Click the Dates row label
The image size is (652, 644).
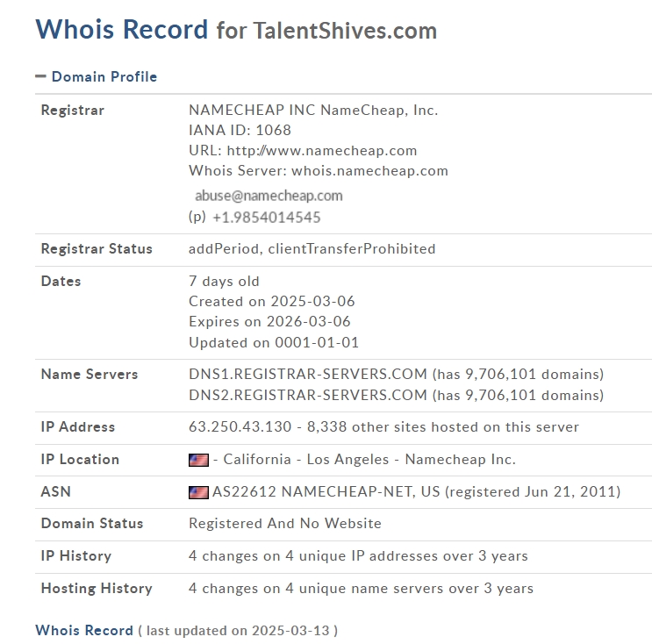pyautogui.click(x=61, y=281)
